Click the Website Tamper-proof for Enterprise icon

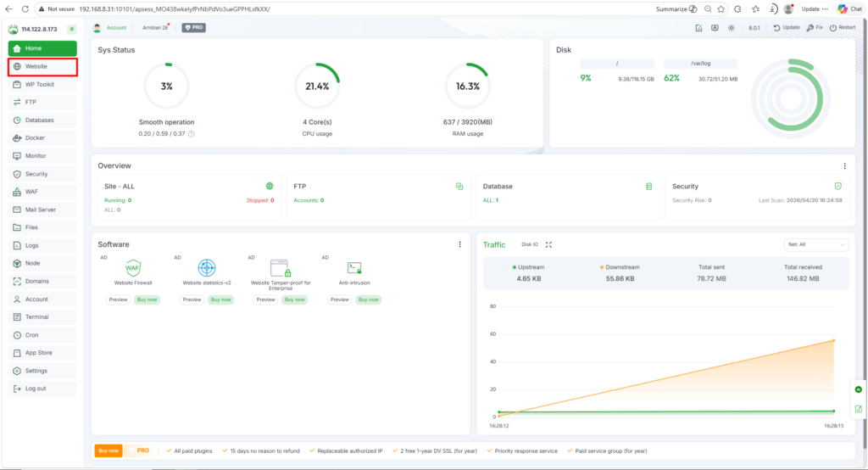(281, 268)
